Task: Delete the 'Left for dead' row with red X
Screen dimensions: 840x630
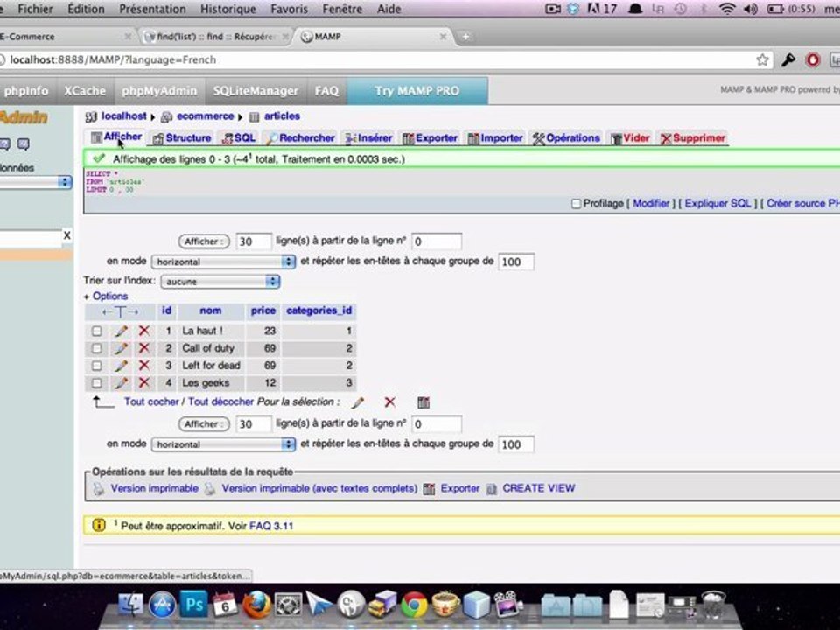Action: coord(143,366)
